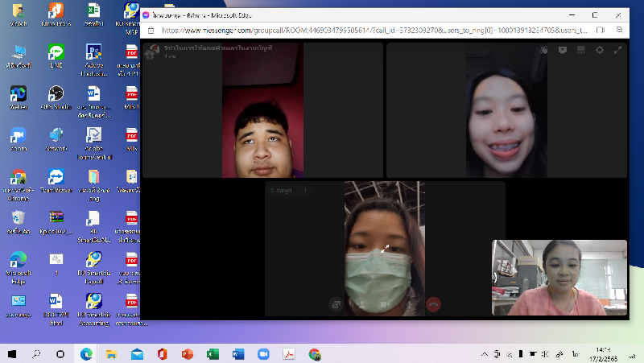Start screen sharing in the call
644x363 pixels.
tap(336, 304)
